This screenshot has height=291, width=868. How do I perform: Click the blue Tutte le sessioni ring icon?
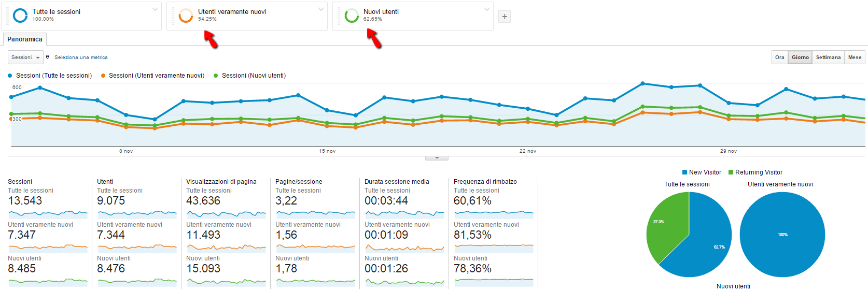tap(20, 16)
